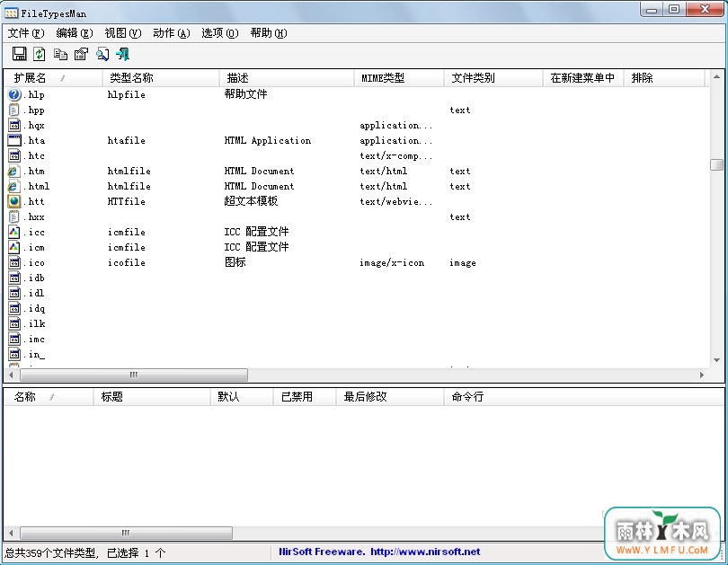Sort by the MIME类型 column header
728x565 pixels.
(x=399, y=78)
